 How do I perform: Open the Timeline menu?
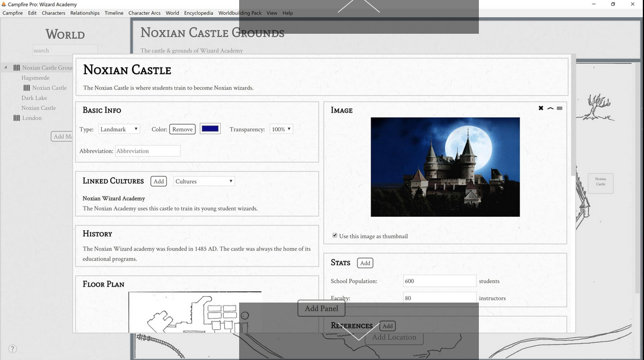(x=114, y=13)
